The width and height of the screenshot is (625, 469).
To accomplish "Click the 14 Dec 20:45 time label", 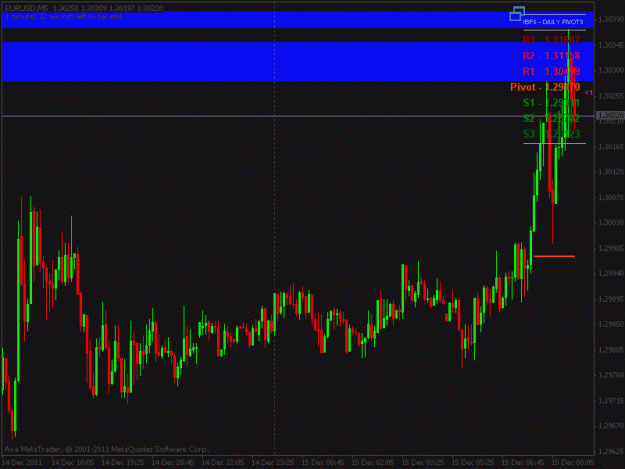I will pos(173,463).
